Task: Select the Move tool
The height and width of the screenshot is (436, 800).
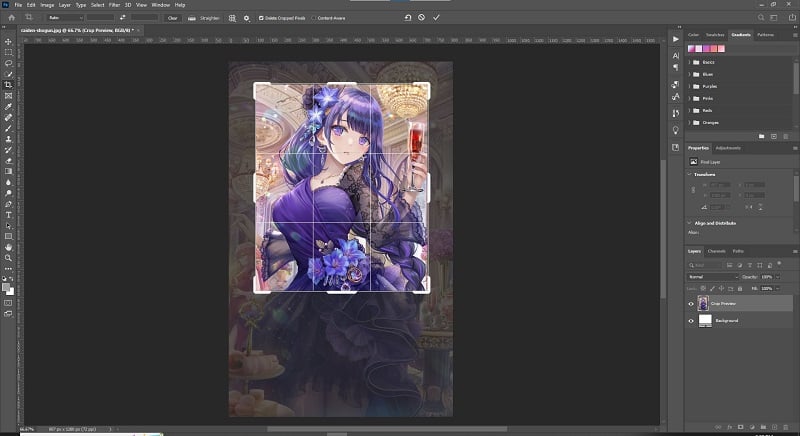Action: point(8,42)
